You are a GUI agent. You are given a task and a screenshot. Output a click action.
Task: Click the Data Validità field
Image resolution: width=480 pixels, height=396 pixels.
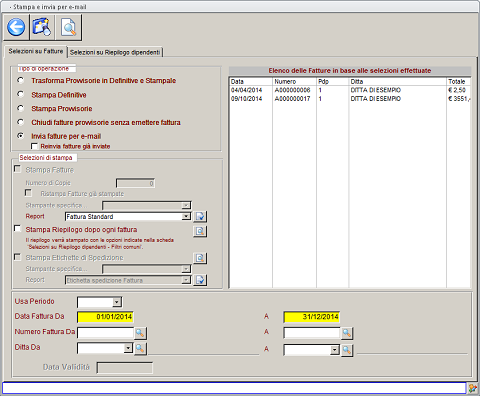[x=125, y=368]
